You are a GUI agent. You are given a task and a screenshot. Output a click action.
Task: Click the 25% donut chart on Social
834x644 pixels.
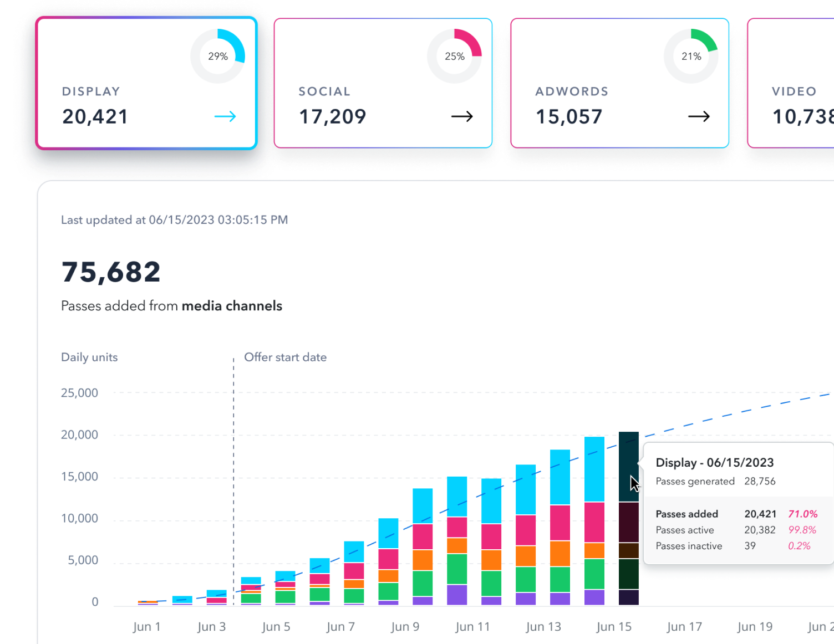click(454, 56)
